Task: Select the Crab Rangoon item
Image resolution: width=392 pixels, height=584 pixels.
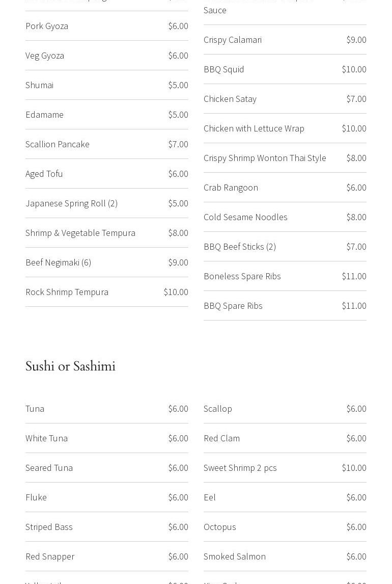Action: [231, 188]
